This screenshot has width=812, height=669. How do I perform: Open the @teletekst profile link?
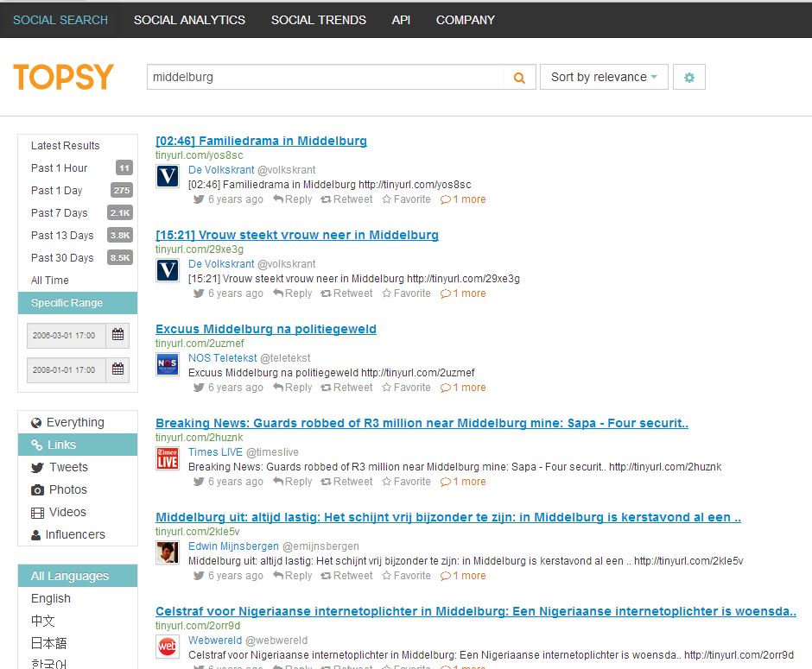click(x=285, y=358)
